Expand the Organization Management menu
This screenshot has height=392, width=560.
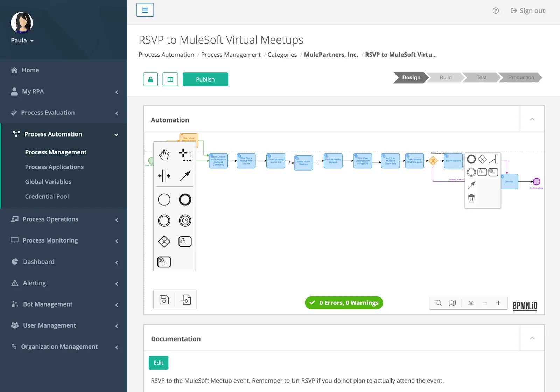[64, 347]
